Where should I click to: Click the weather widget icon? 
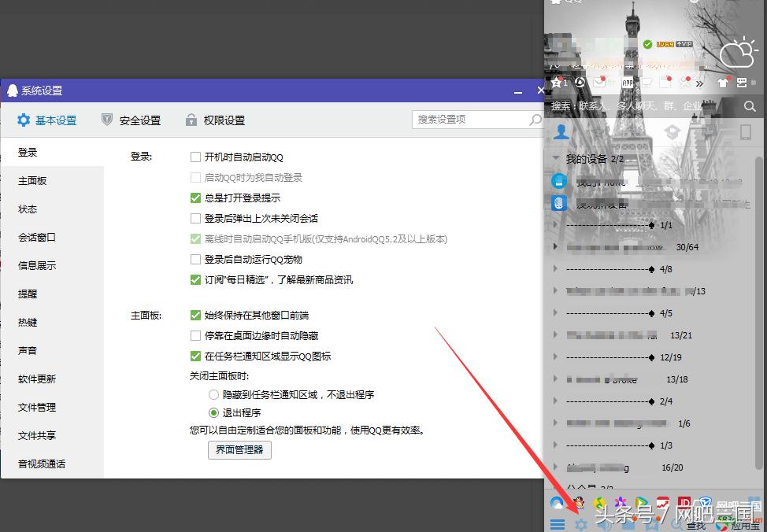coord(739,54)
